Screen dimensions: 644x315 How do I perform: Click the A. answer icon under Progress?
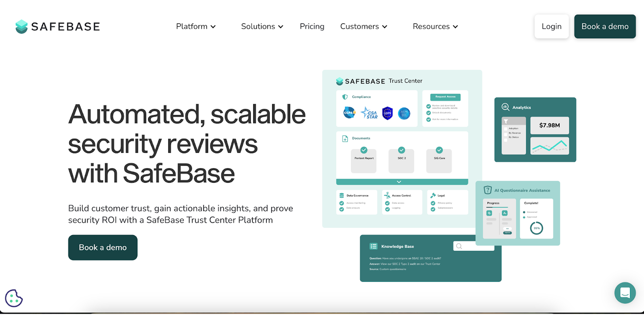pyautogui.click(x=505, y=213)
